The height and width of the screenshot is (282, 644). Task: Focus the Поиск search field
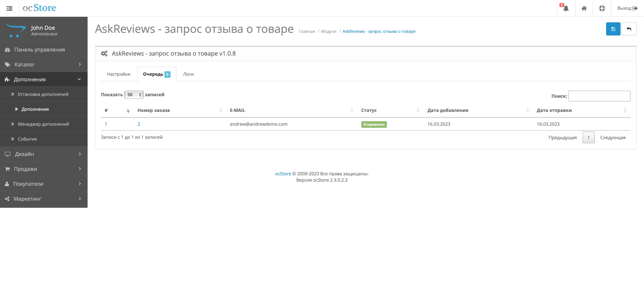pyautogui.click(x=599, y=96)
